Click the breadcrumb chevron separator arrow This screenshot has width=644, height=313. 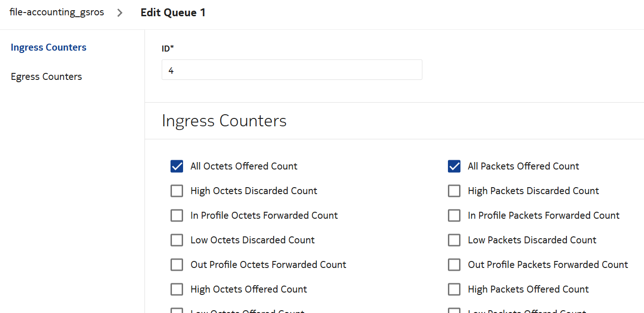click(x=120, y=13)
